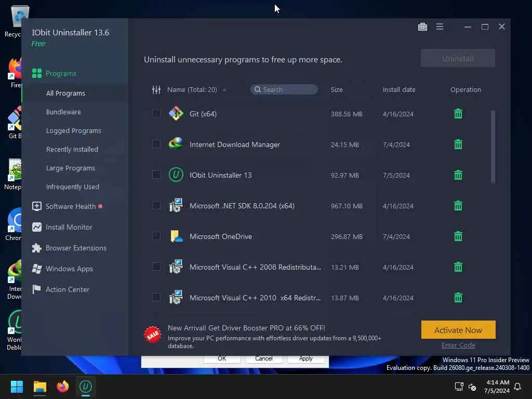The width and height of the screenshot is (532, 399).
Task: Select Logged Programs in the sidebar
Action: 75,130
